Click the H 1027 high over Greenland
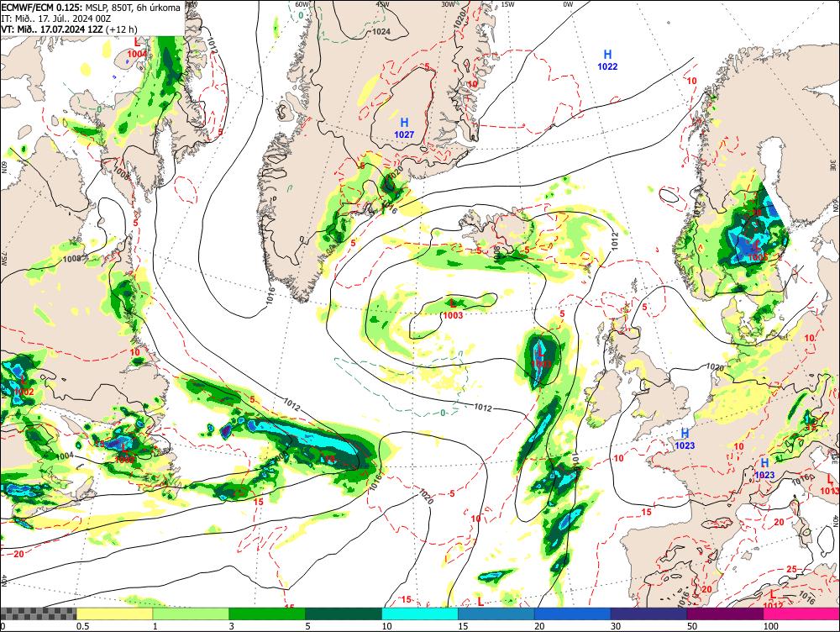Viewport: 840px width, 632px height. click(405, 128)
